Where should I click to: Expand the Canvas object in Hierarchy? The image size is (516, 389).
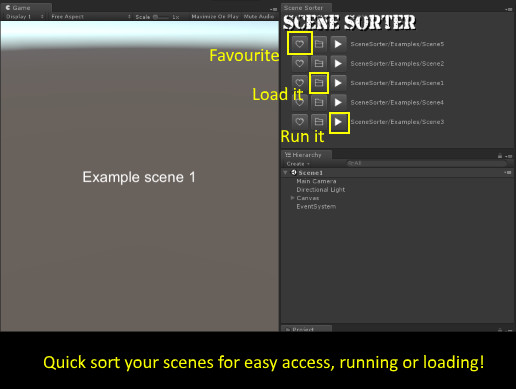pyautogui.click(x=292, y=198)
